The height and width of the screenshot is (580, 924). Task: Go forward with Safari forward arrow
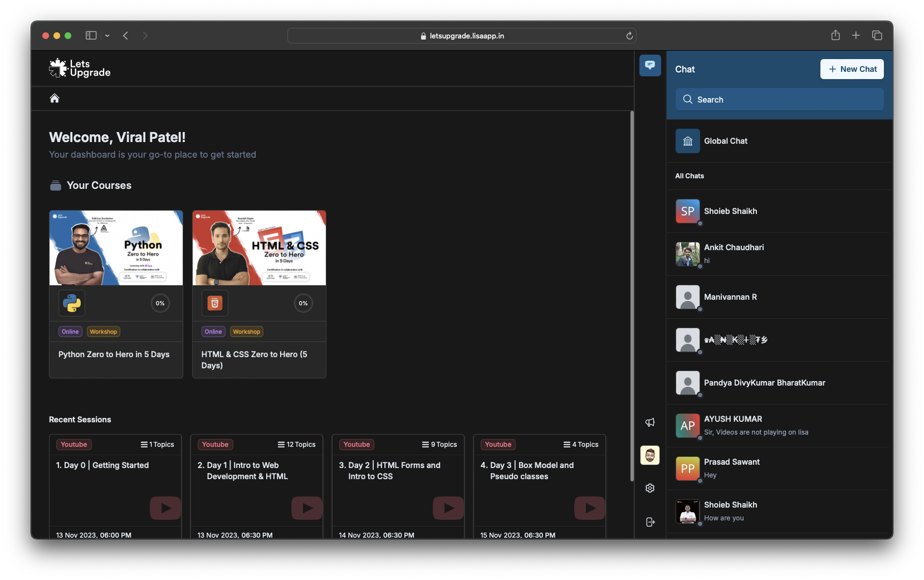[145, 36]
